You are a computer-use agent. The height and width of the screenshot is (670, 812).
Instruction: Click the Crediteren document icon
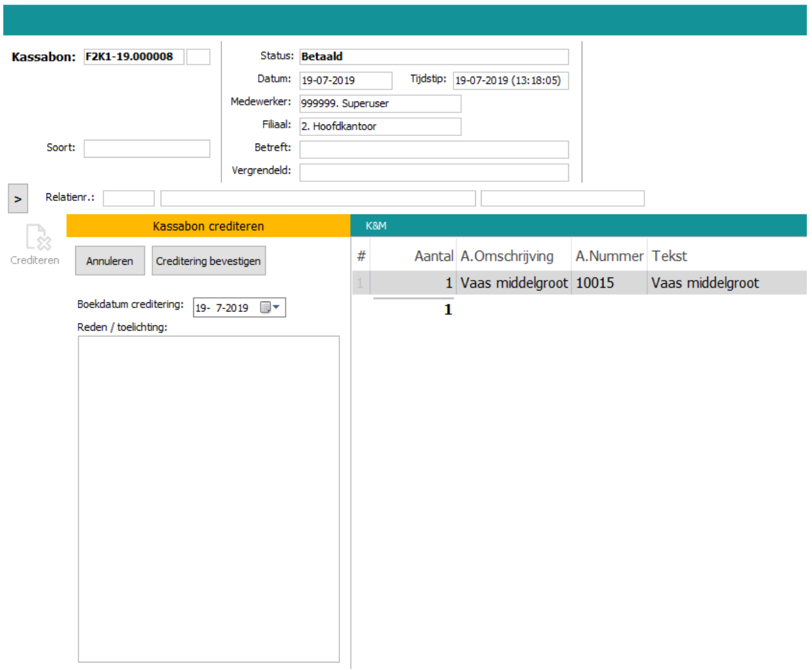coord(38,237)
